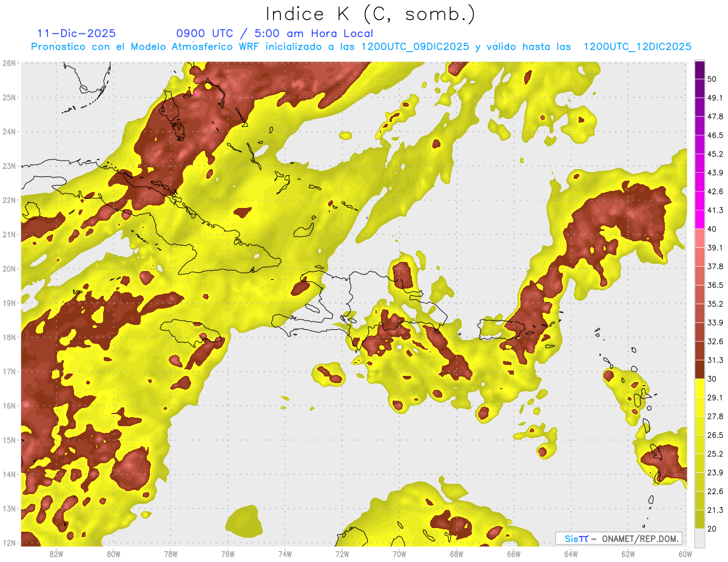Click the "82W" longitude label
728x562 pixels.
point(56,554)
